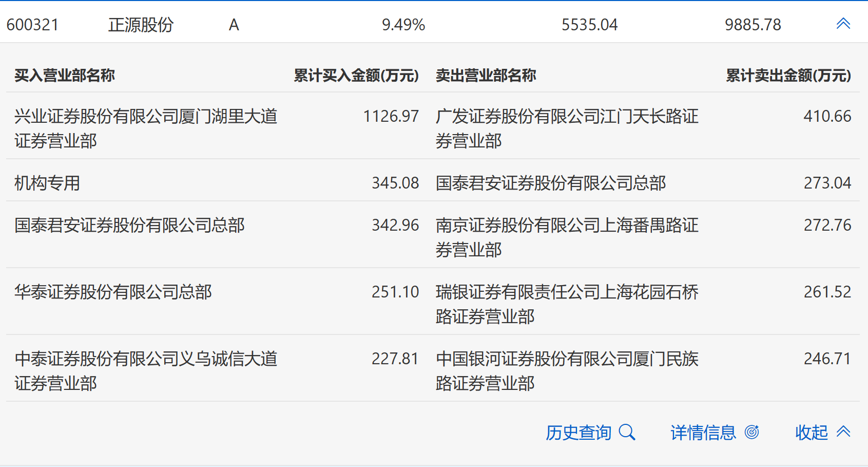Click the stock name 正源股份
The width and height of the screenshot is (868, 467).
point(141,25)
